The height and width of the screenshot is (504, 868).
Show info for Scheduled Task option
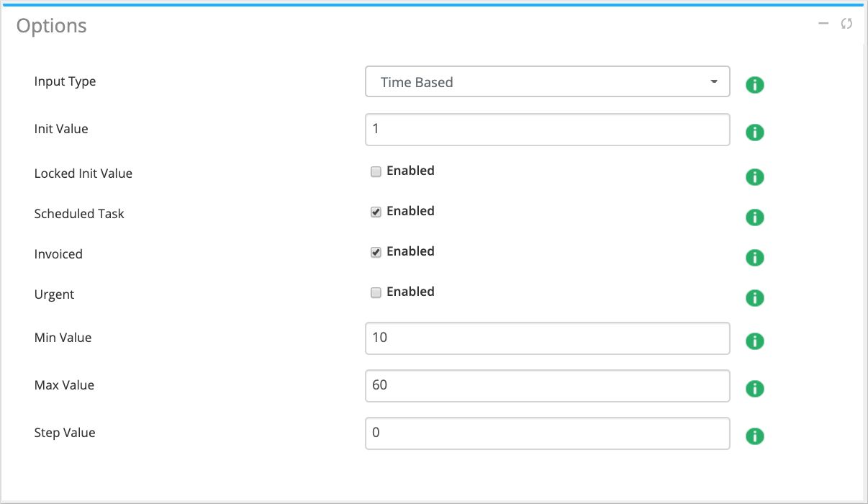pos(754,217)
